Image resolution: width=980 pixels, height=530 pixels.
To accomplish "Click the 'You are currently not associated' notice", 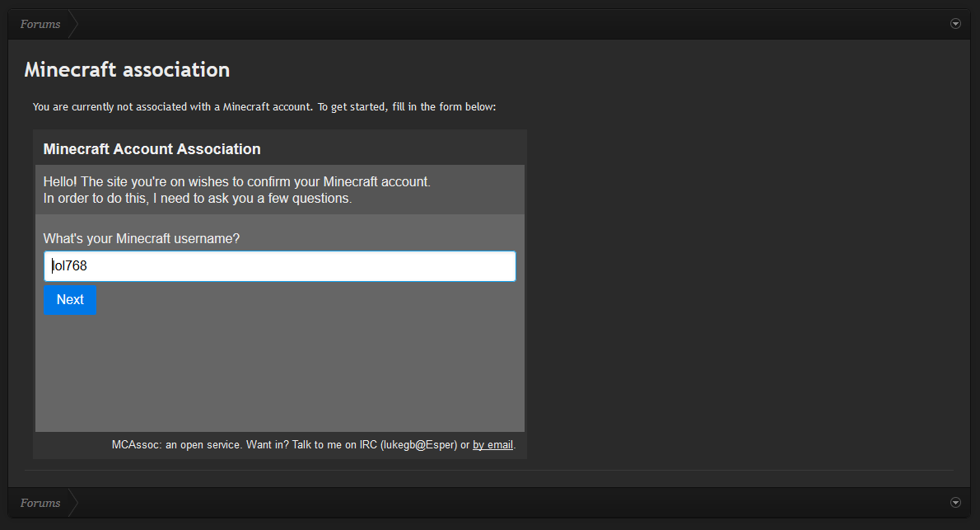I will pyautogui.click(x=264, y=107).
